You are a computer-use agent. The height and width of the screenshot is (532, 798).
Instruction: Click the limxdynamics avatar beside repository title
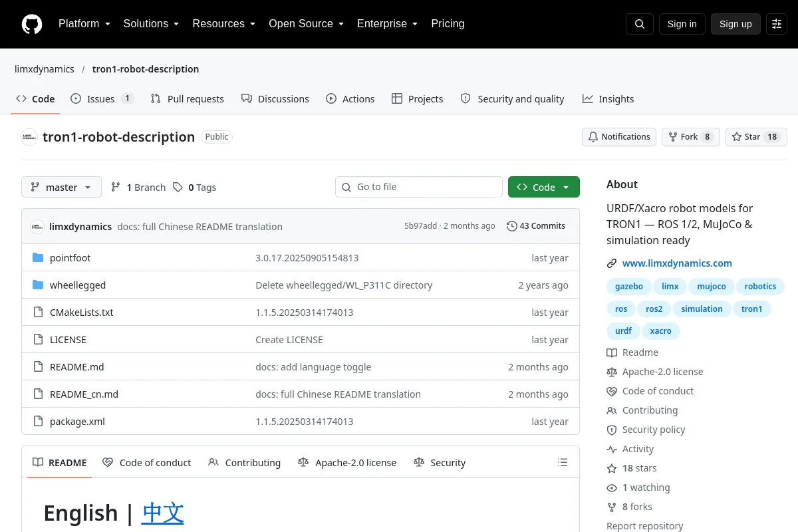click(x=29, y=137)
